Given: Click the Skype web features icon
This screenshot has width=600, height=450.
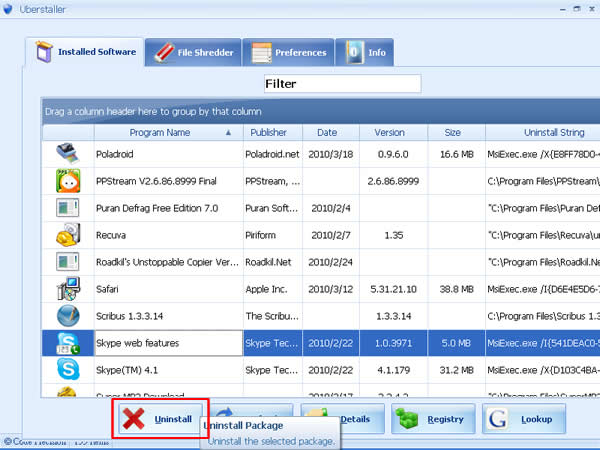Looking at the screenshot, I should tap(68, 343).
